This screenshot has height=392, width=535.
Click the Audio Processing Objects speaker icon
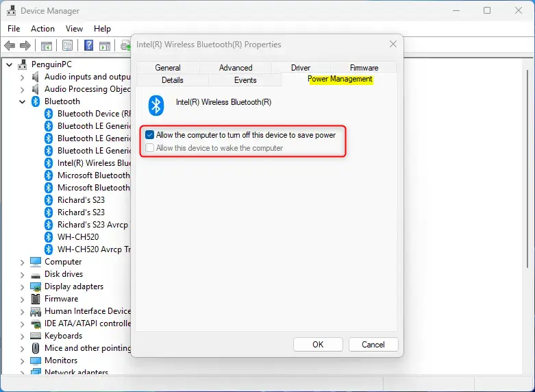pyautogui.click(x=36, y=89)
